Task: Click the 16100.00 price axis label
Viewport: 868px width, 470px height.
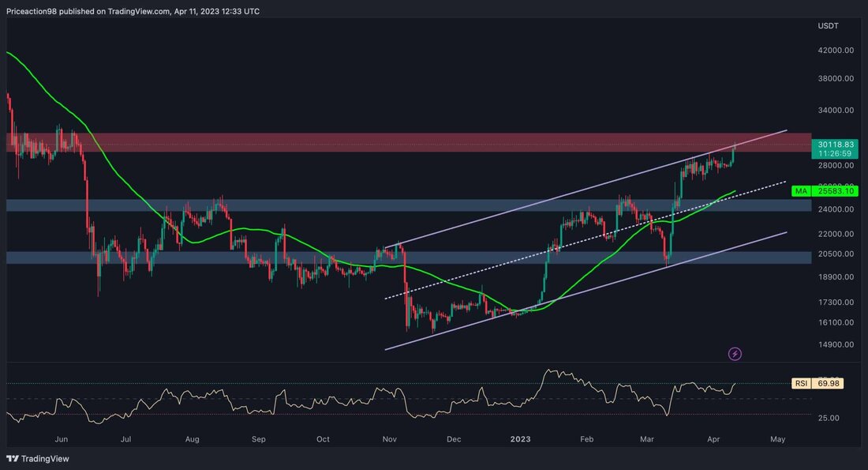Action: (836, 322)
